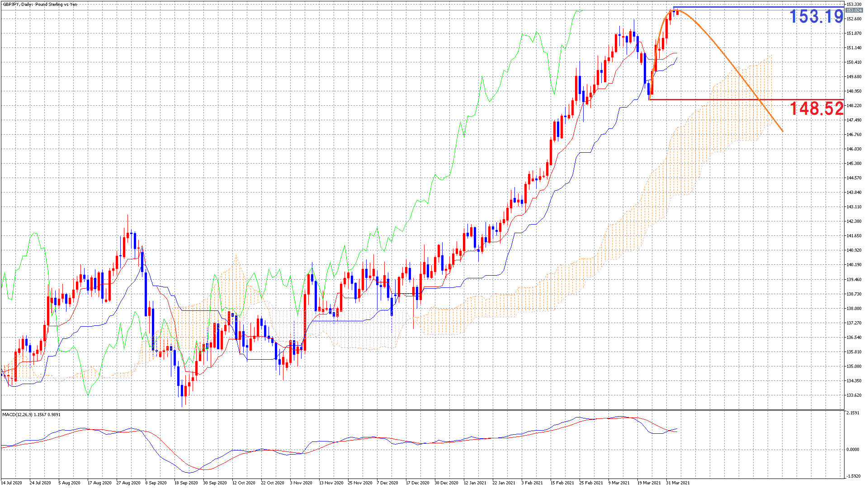The width and height of the screenshot is (868, 488).
Task: Click the 133.620 price level label
Action: [854, 395]
